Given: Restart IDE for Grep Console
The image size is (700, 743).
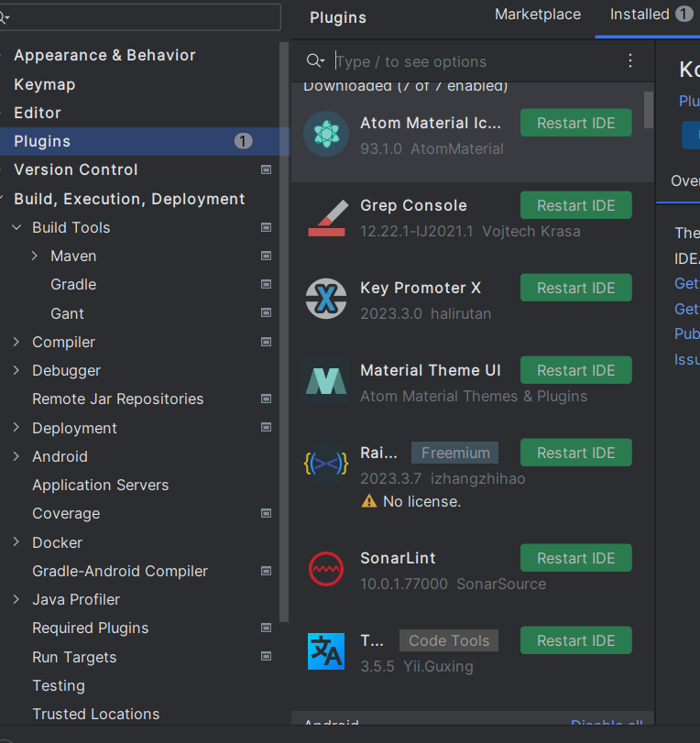Looking at the screenshot, I should coord(575,205).
